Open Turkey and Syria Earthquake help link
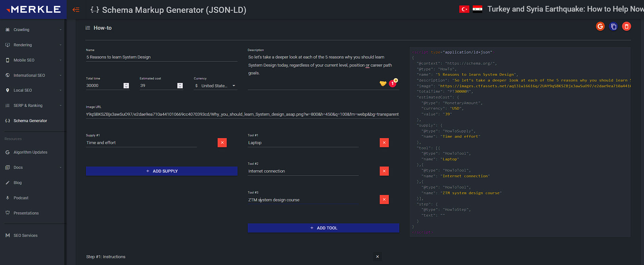Viewport: 644px width, 265px height. (565, 9)
